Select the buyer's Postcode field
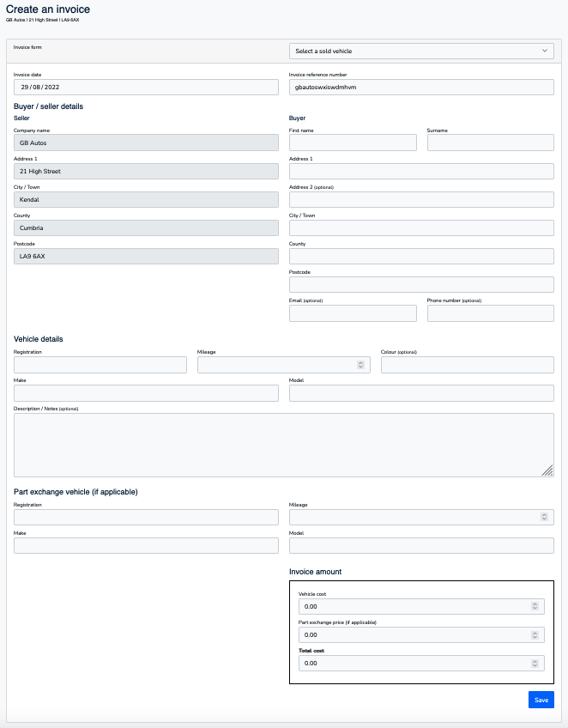Screen dimensions: 568x728 coord(420,284)
